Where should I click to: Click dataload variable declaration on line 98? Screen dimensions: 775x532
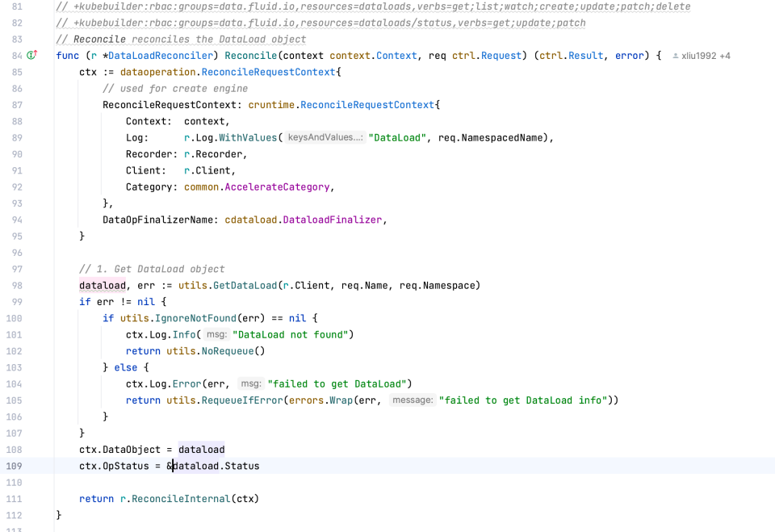click(x=103, y=286)
